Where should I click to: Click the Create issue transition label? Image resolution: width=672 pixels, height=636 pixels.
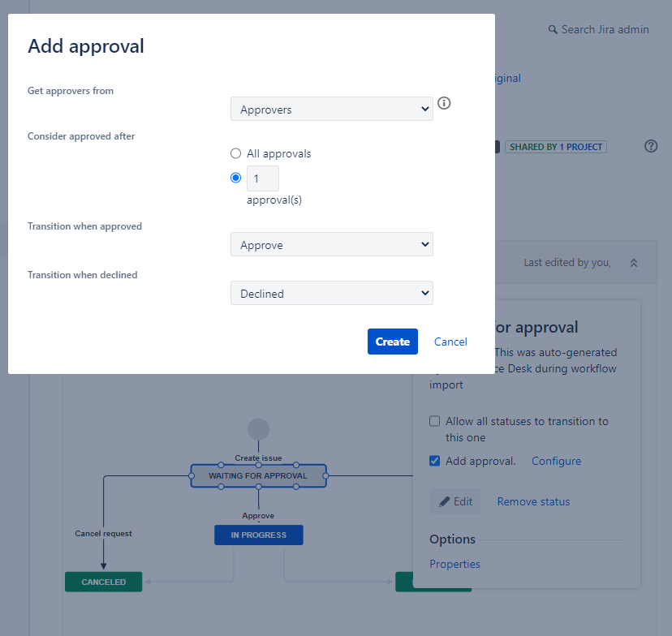point(258,458)
